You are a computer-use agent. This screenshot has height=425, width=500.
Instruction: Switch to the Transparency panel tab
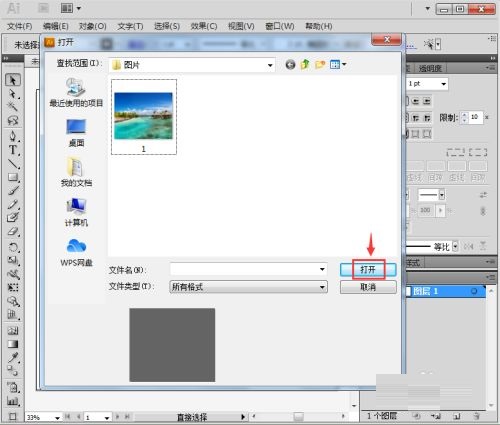point(430,68)
